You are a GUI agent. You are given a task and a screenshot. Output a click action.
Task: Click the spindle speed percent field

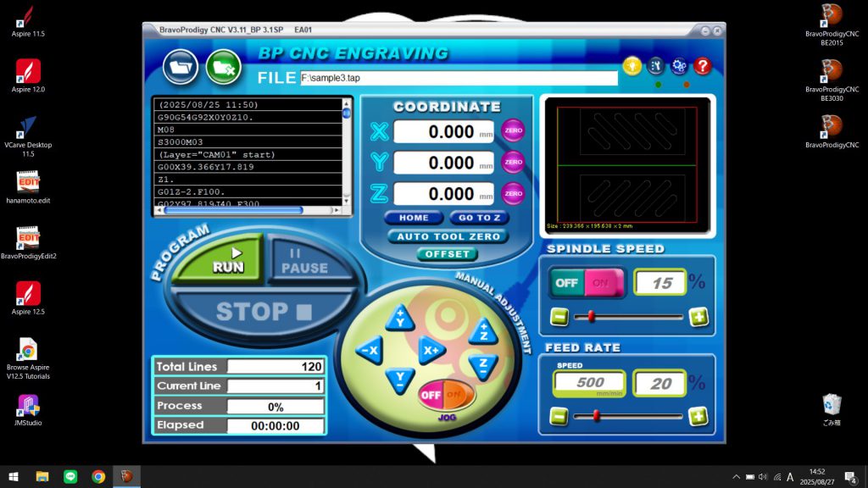[x=659, y=283]
